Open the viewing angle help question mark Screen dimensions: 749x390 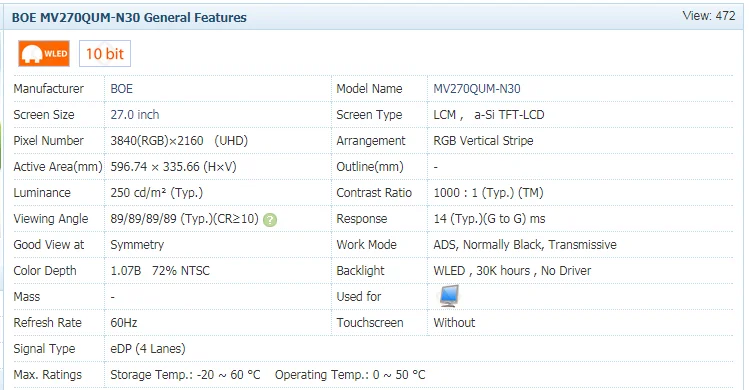(270, 220)
